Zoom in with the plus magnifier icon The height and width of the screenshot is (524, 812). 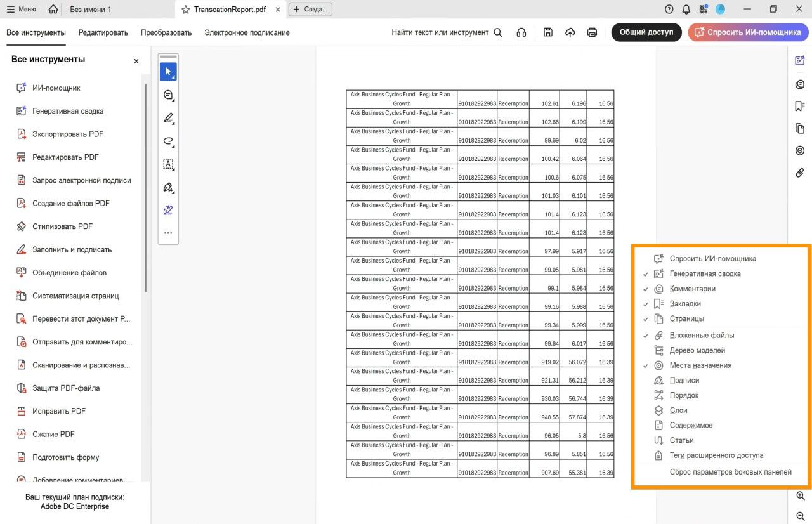point(800,496)
